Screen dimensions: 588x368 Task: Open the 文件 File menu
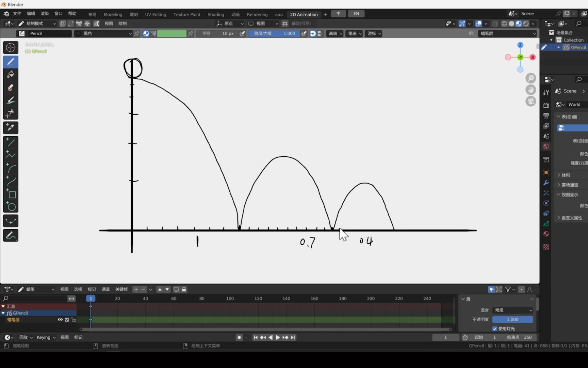[x=17, y=14]
